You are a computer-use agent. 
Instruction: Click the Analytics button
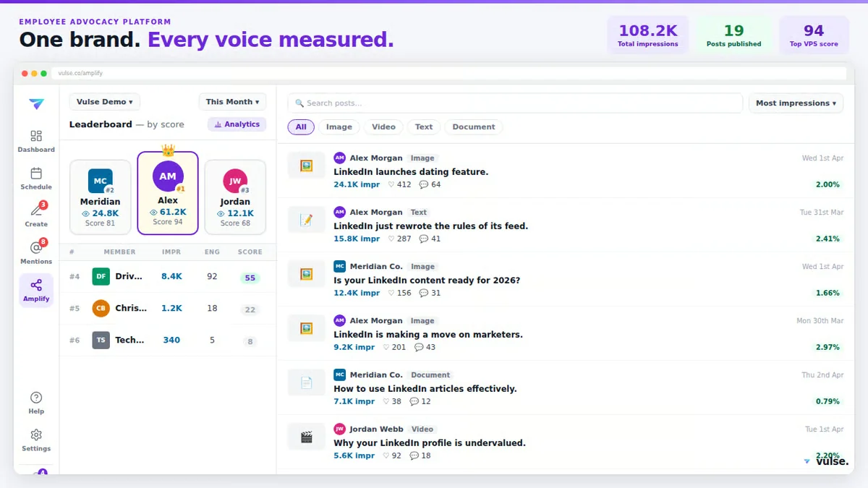(237, 124)
